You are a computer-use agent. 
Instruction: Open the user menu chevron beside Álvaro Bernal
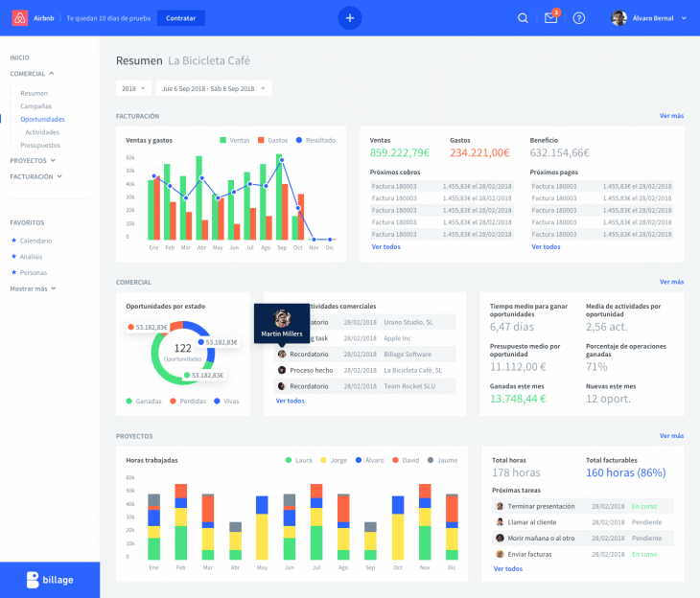(x=684, y=18)
